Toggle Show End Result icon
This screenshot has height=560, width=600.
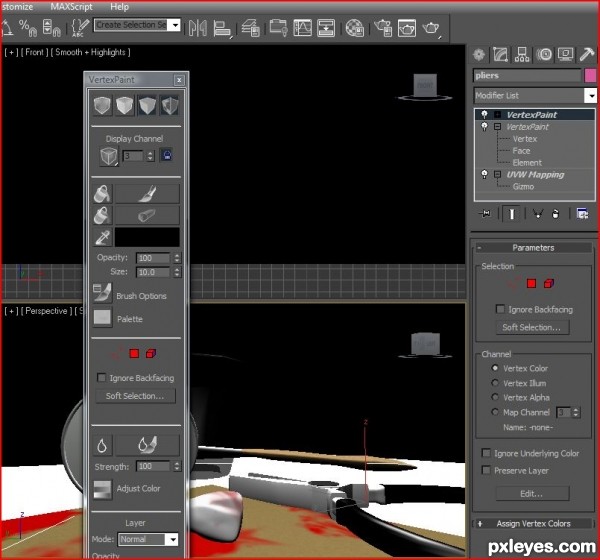pos(512,213)
